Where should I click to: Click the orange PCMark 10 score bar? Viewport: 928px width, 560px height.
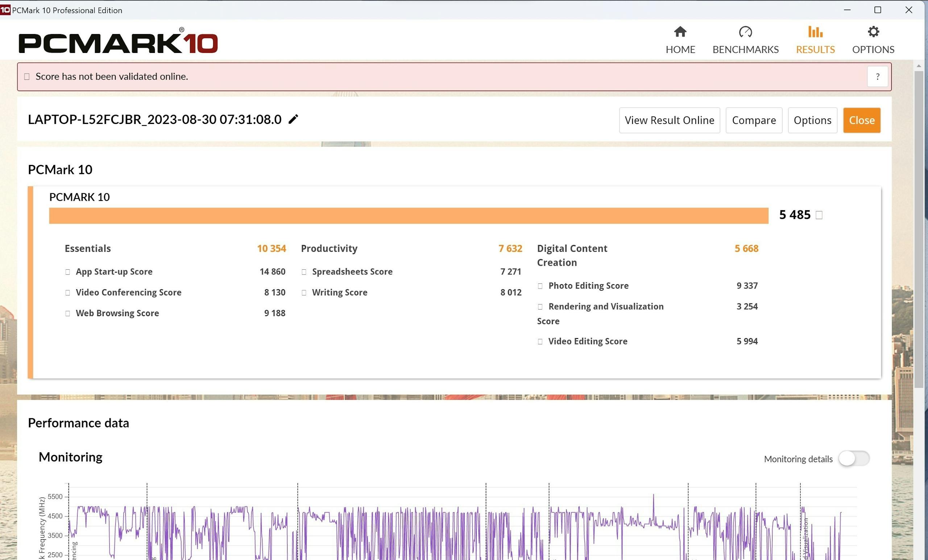tap(408, 216)
